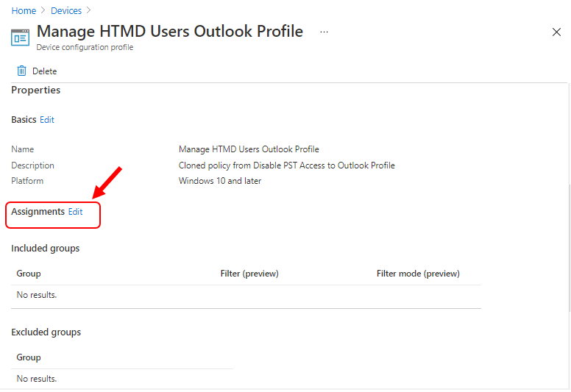Click the 'Device configuration profile' subtitle
The image size is (571, 392).
tap(85, 47)
